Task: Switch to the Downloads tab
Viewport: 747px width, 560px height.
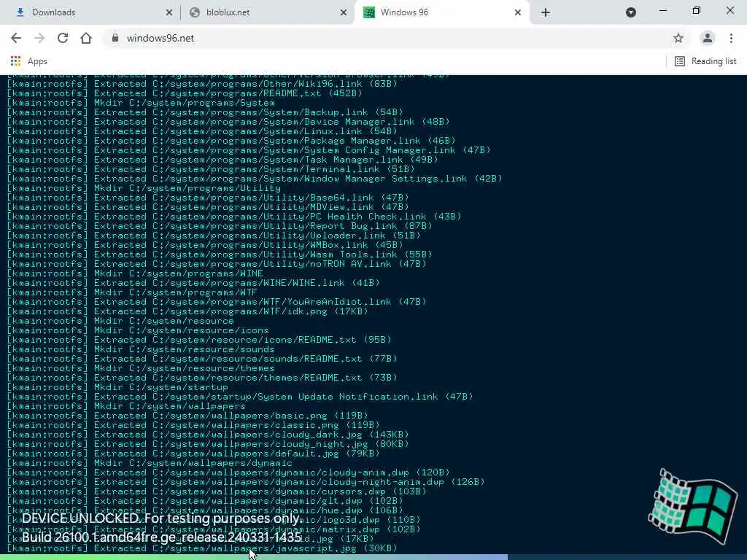Action: tap(91, 12)
